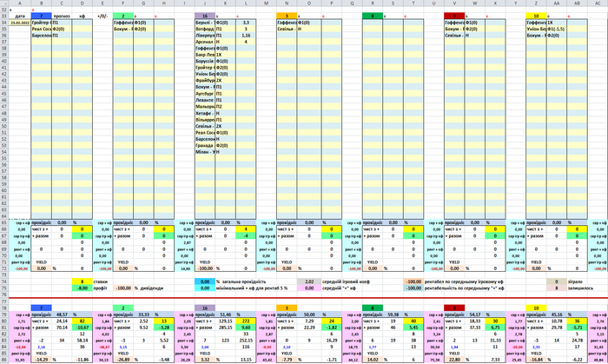This screenshot has width=608, height=364.
Task: Click the 'Мілан' match cell in row 54
Action: click(x=205, y=152)
